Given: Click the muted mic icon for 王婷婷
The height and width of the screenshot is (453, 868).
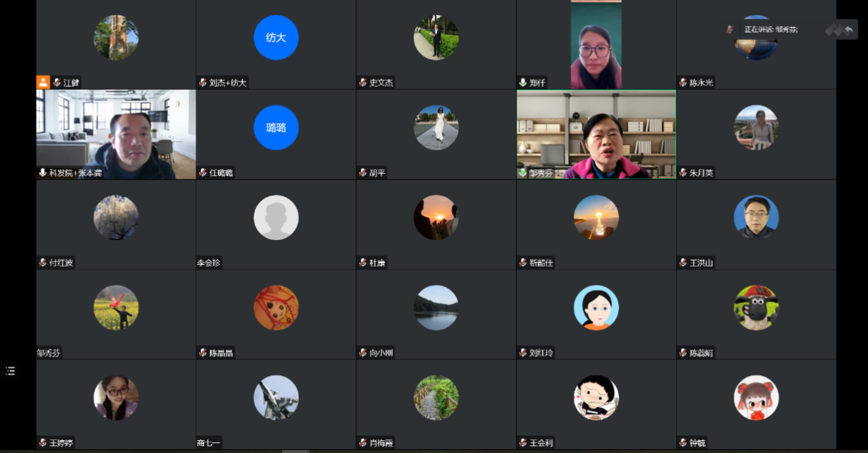Looking at the screenshot, I should tap(43, 443).
